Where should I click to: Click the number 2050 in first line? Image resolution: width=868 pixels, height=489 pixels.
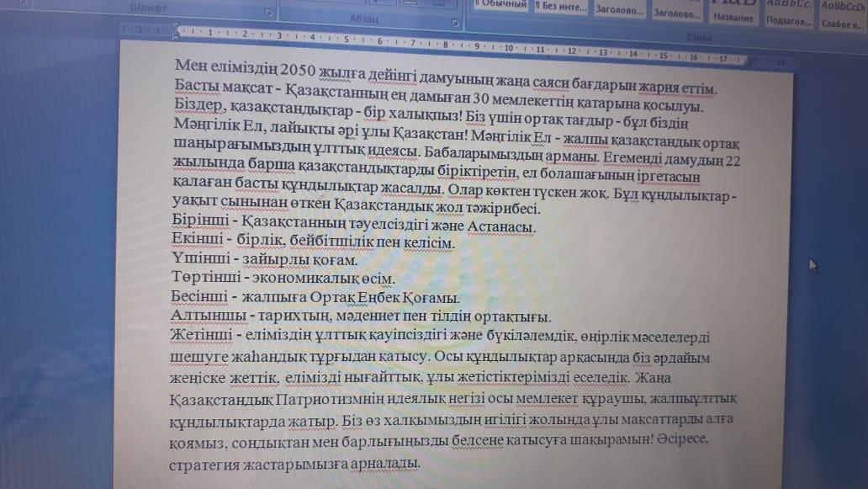pyautogui.click(x=298, y=70)
